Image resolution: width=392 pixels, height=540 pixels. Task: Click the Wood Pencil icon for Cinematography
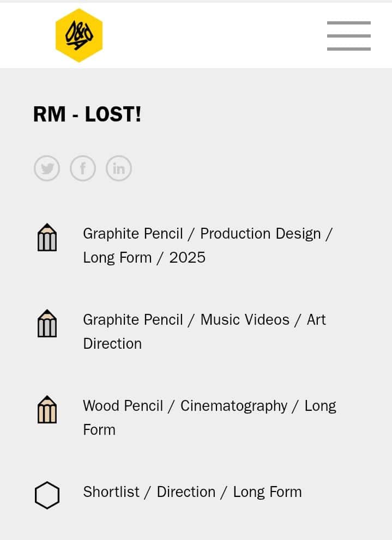47,410
